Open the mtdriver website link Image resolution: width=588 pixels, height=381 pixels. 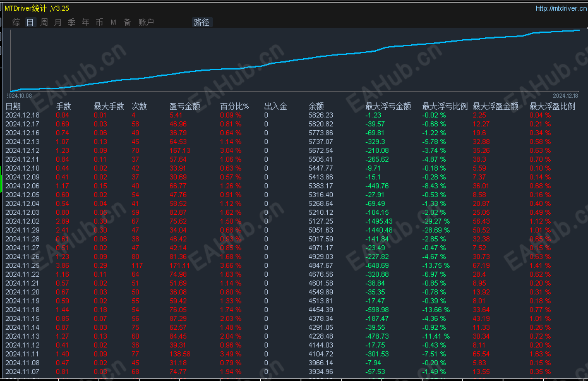561,8
